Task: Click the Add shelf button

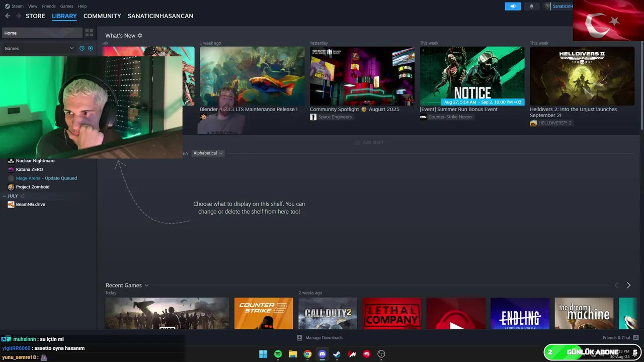Action: 369,142
